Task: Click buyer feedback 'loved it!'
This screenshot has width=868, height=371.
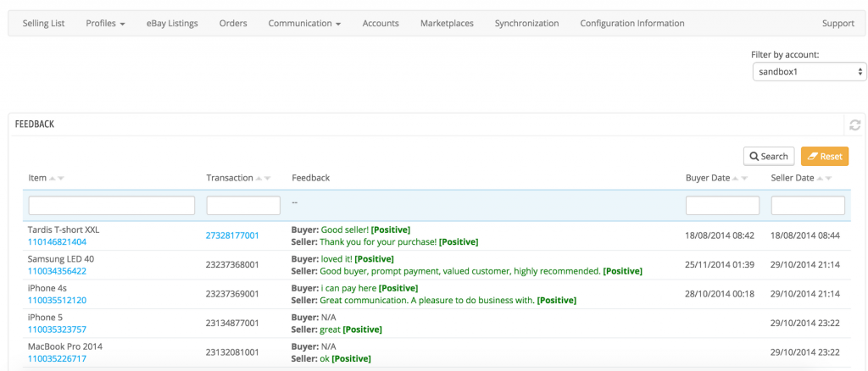Action: coord(337,258)
